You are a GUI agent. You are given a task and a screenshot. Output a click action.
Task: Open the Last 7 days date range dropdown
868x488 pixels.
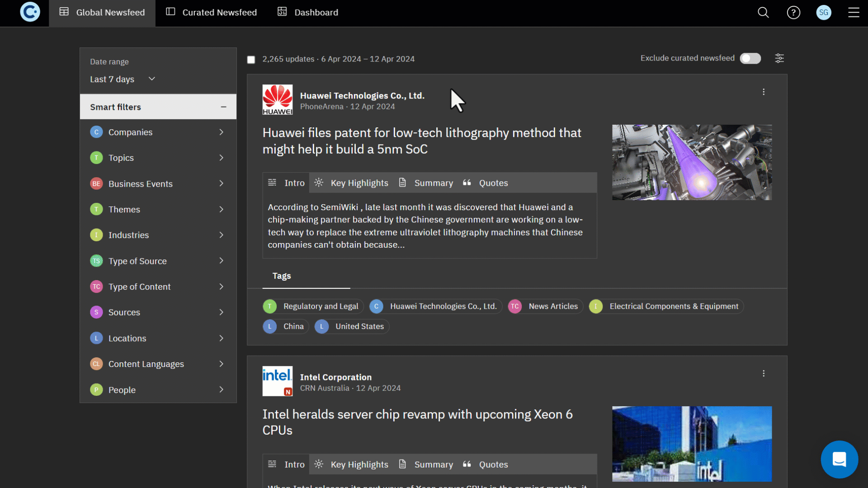pyautogui.click(x=123, y=79)
